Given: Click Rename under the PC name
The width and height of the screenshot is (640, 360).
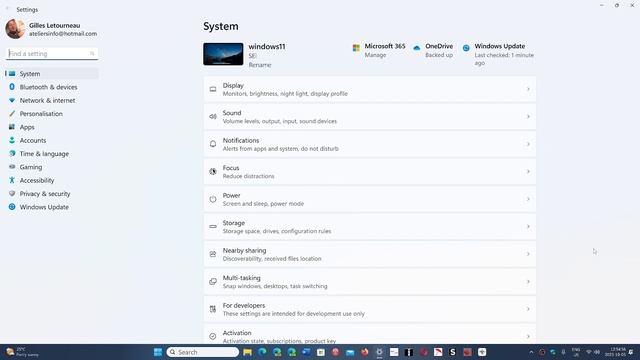Looking at the screenshot, I should (x=260, y=64).
